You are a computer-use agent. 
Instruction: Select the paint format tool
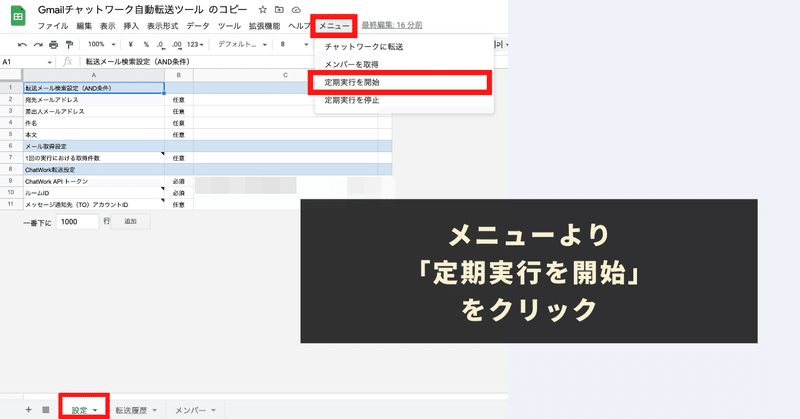pyautogui.click(x=69, y=45)
